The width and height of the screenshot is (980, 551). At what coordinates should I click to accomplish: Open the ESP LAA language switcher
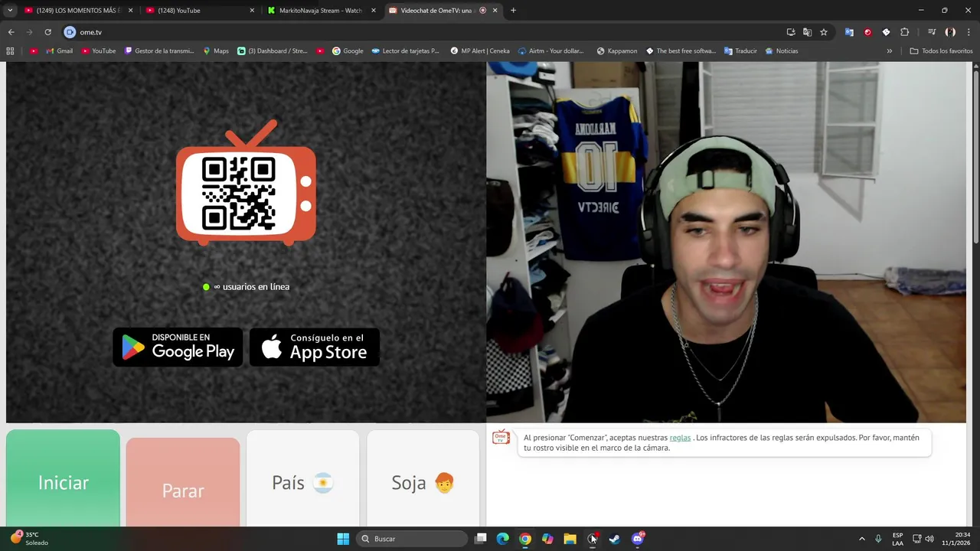click(897, 539)
